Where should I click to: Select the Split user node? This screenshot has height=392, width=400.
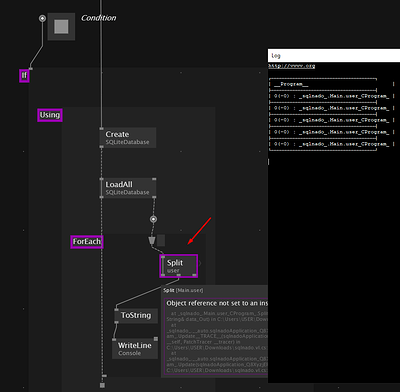[179, 266]
